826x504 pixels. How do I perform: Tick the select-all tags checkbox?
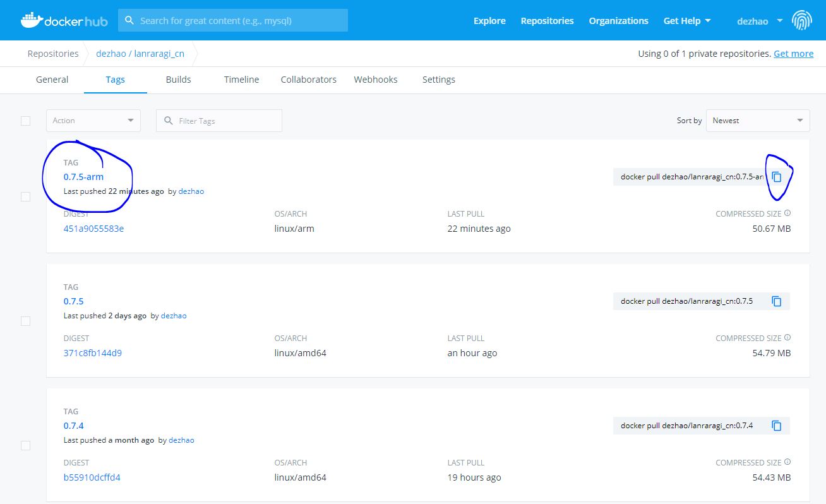click(25, 121)
